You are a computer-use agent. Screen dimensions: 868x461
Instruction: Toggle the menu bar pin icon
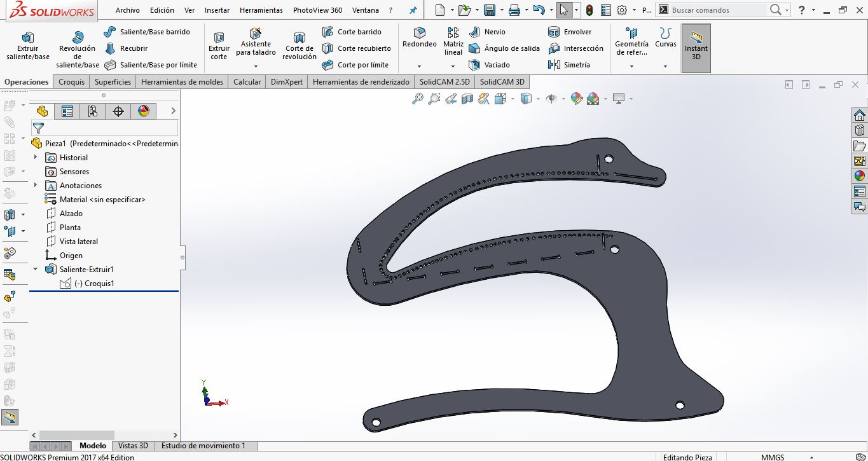click(x=413, y=10)
